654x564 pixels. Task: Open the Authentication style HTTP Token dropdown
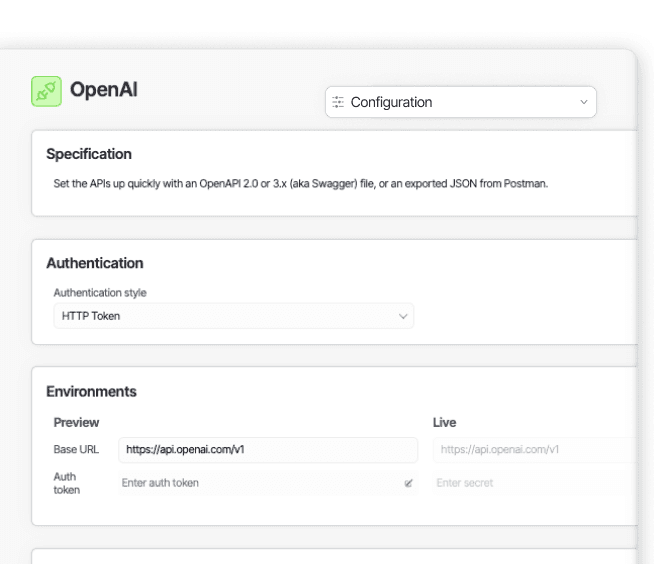234,316
